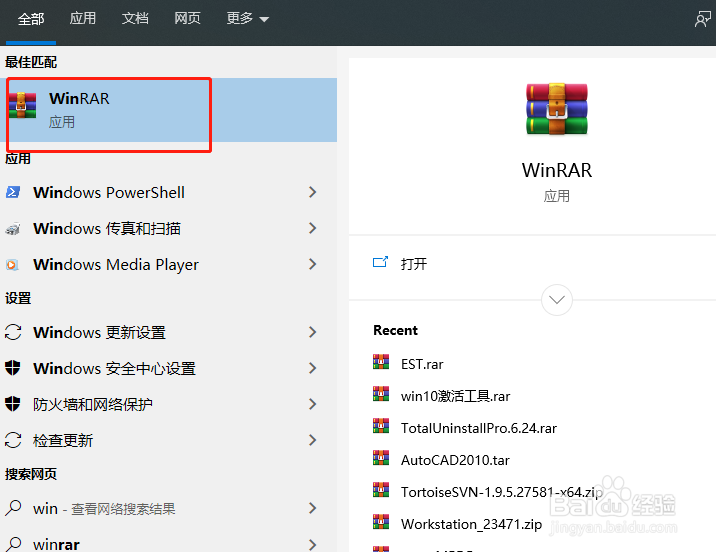Click the archive icon for win10激活工具.rar
Viewport: 716px width, 552px height.
pos(381,394)
